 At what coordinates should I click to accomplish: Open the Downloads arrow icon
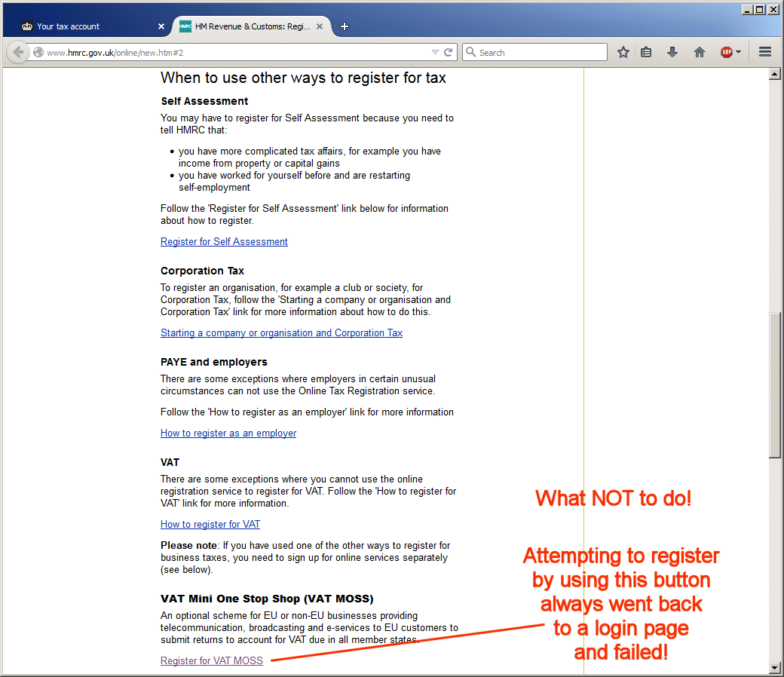click(672, 52)
